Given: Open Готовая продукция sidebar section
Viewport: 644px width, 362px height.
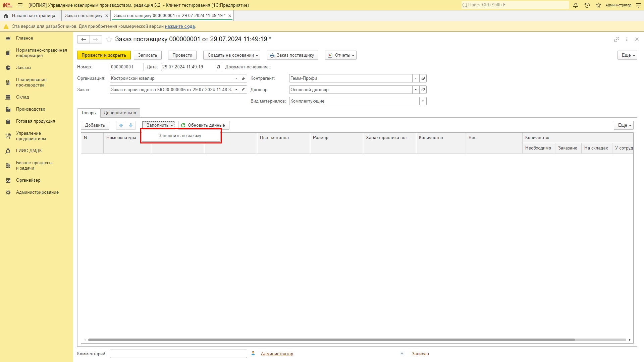Looking at the screenshot, I should (36, 121).
